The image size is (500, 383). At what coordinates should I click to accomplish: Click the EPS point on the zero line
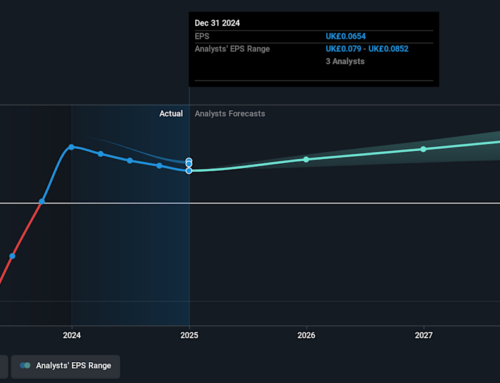[x=42, y=202]
